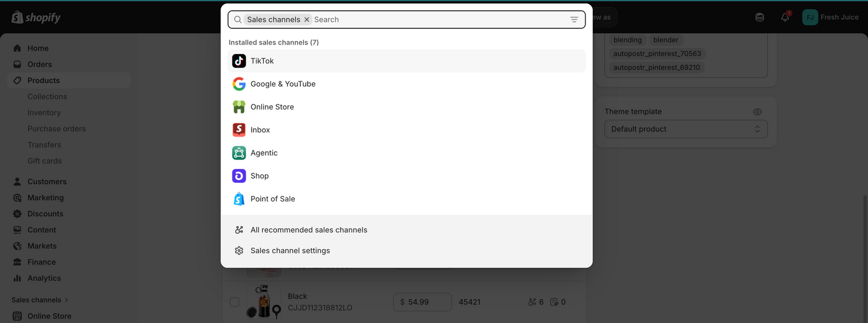This screenshot has width=868, height=323.
Task: Open Inventory under Products
Action: [44, 112]
